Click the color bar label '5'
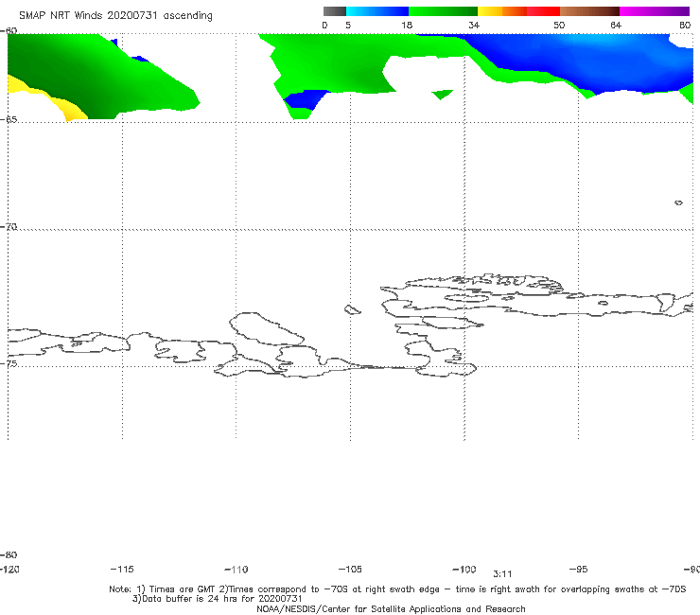This screenshot has width=700, height=615. 348,26
